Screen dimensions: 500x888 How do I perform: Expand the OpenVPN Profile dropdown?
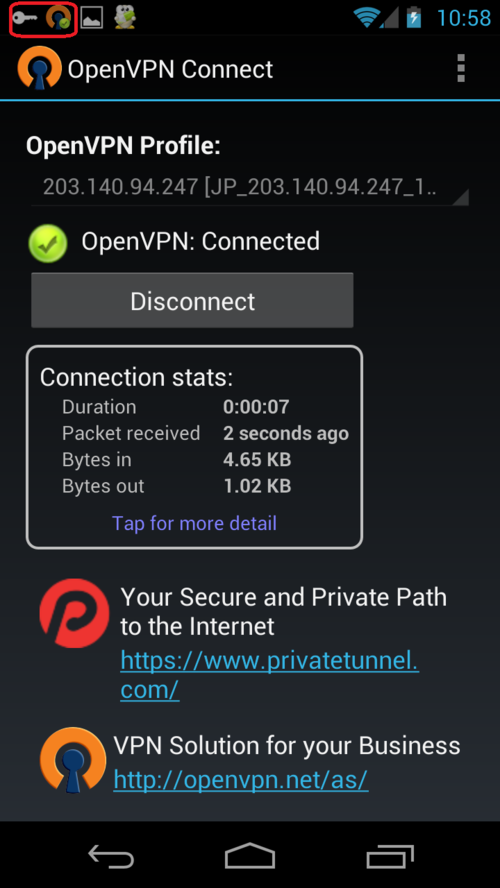[250, 187]
